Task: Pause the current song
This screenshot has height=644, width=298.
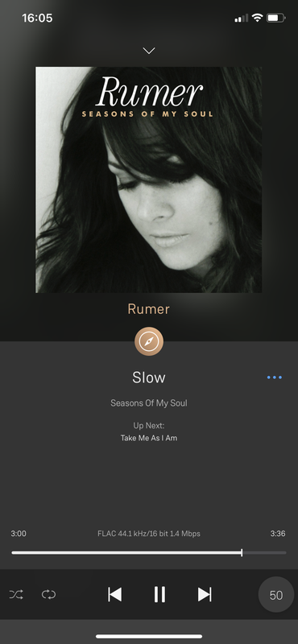Action: pyautogui.click(x=159, y=594)
